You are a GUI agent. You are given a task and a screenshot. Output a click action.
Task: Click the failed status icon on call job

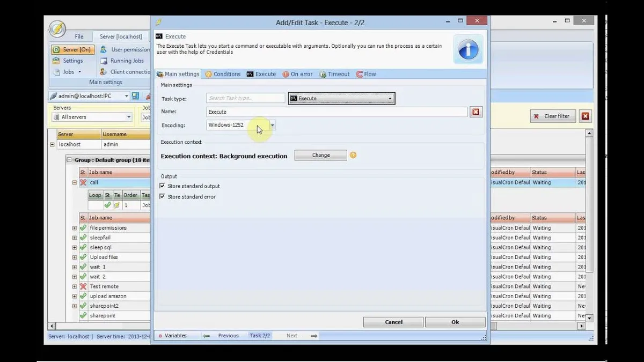tap(83, 182)
